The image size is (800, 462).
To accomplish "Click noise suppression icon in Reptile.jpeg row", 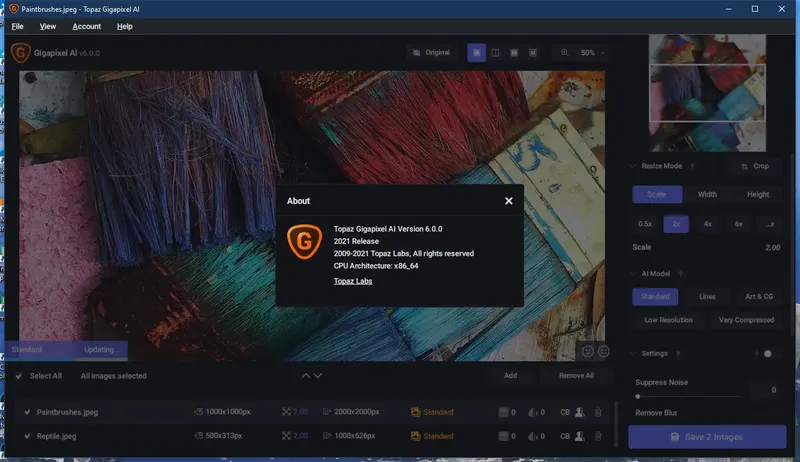I will click(x=503, y=436).
